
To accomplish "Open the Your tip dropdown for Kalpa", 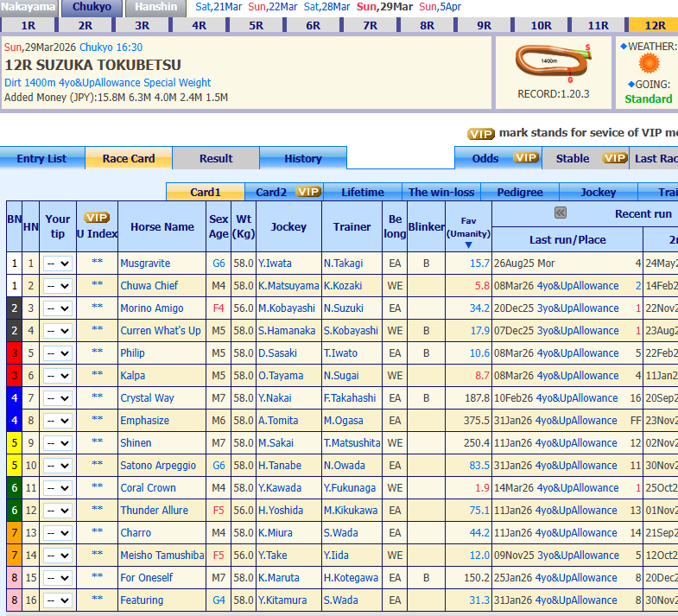I will point(58,376).
